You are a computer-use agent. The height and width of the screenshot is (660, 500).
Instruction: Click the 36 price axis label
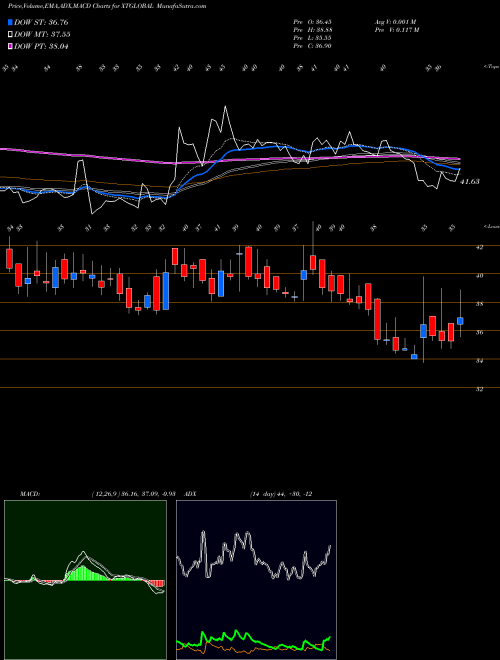tap(479, 333)
